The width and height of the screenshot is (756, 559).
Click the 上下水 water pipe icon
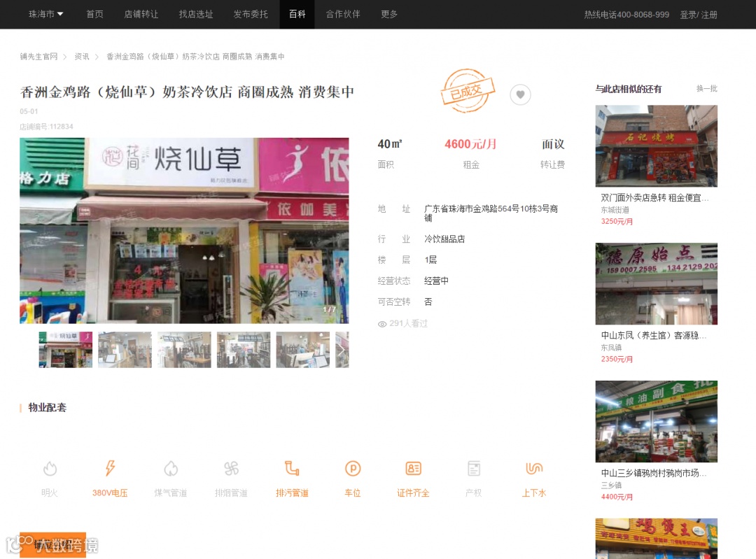coord(534,469)
